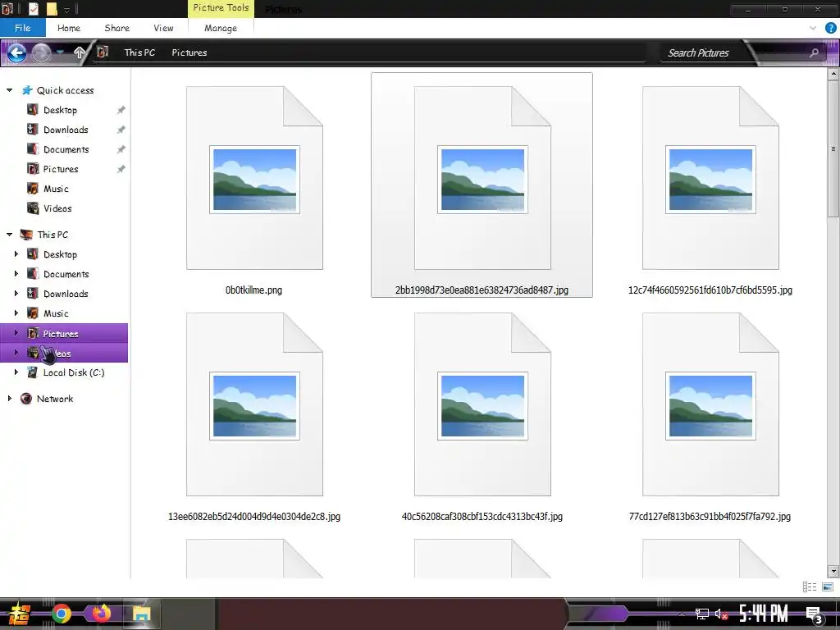Click the search magnifier icon
840x630 pixels.
[x=815, y=52]
